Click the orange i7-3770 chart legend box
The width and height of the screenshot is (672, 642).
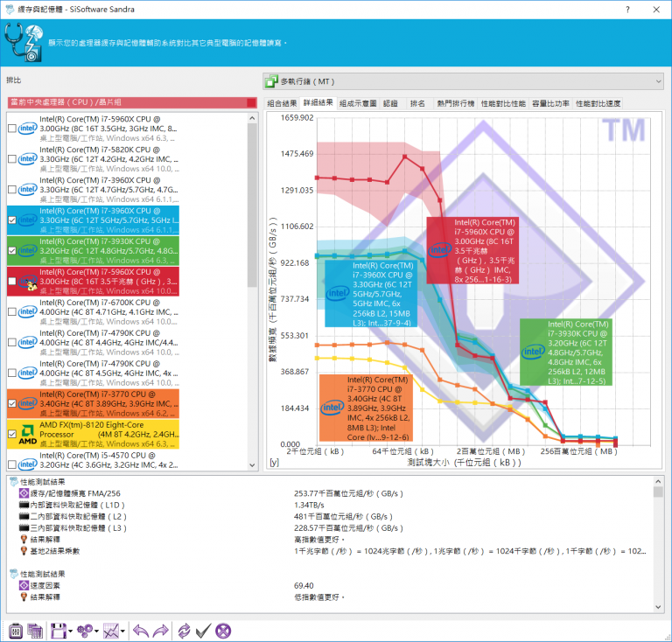coord(366,408)
